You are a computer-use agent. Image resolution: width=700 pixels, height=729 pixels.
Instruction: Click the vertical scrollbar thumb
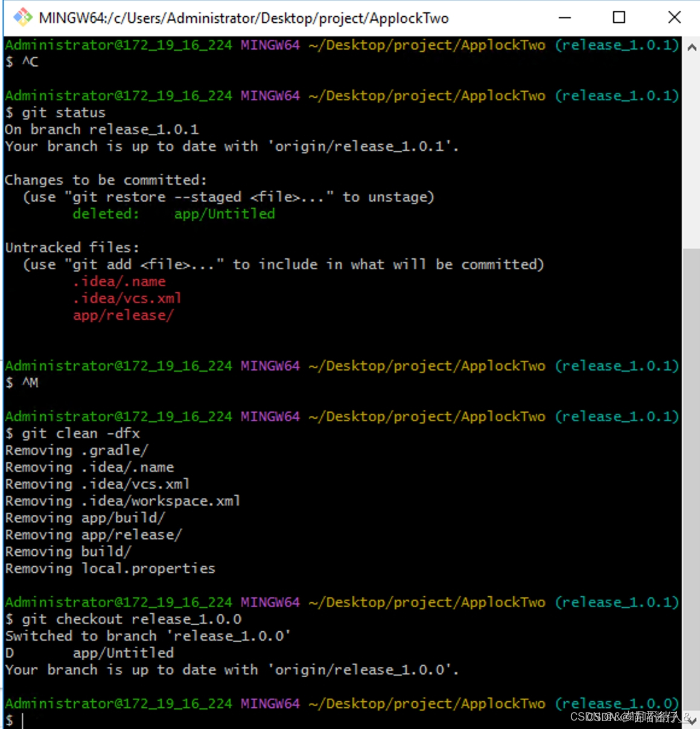click(692, 480)
